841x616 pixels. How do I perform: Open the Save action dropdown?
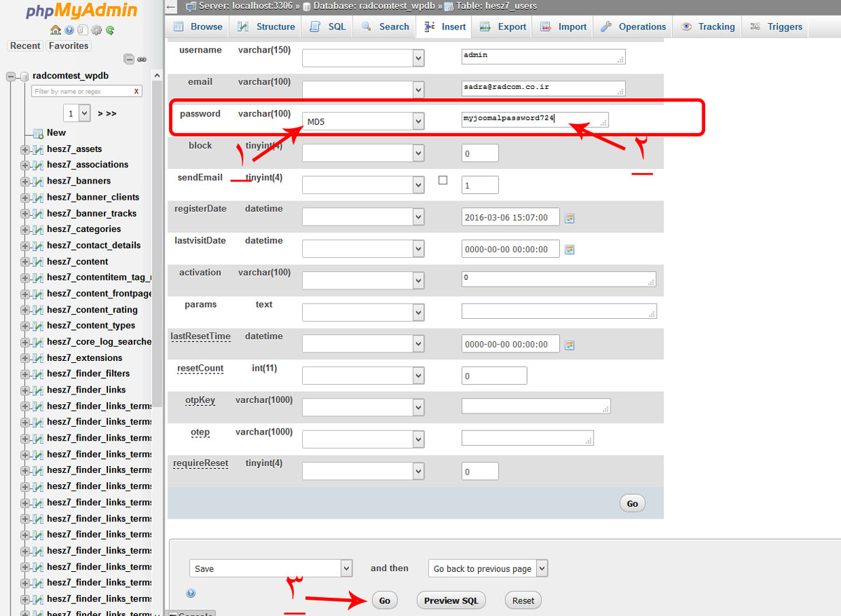[x=271, y=568]
